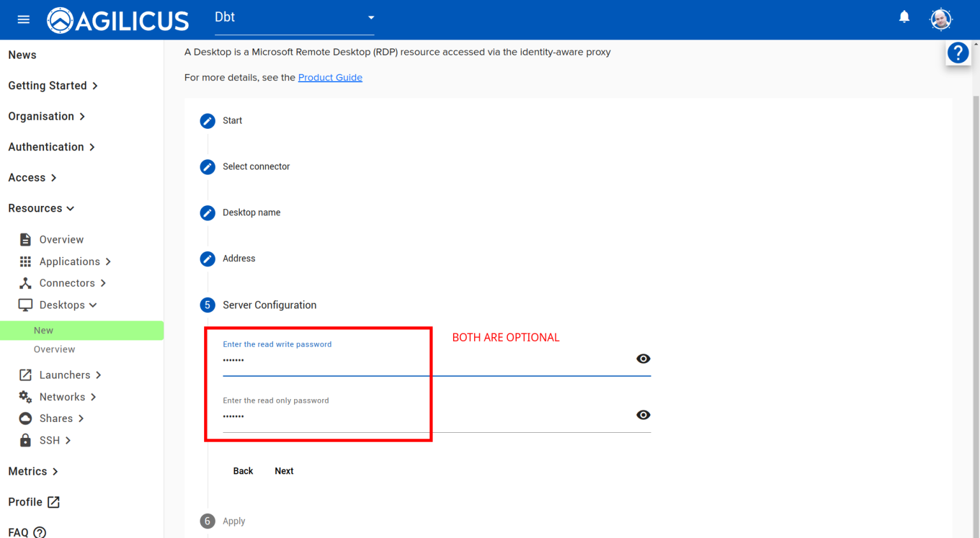Show the read write password
Viewport: 980px width, 538px height.
pos(643,359)
